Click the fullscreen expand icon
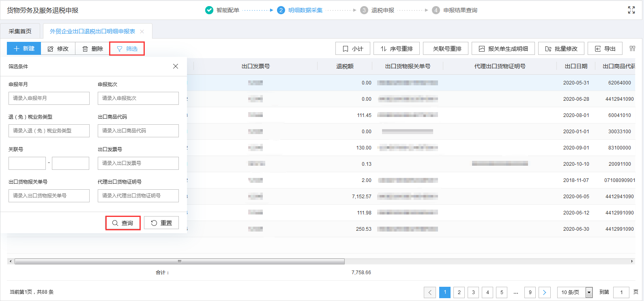Image resolution: width=644 pixels, height=301 pixels. [631, 10]
